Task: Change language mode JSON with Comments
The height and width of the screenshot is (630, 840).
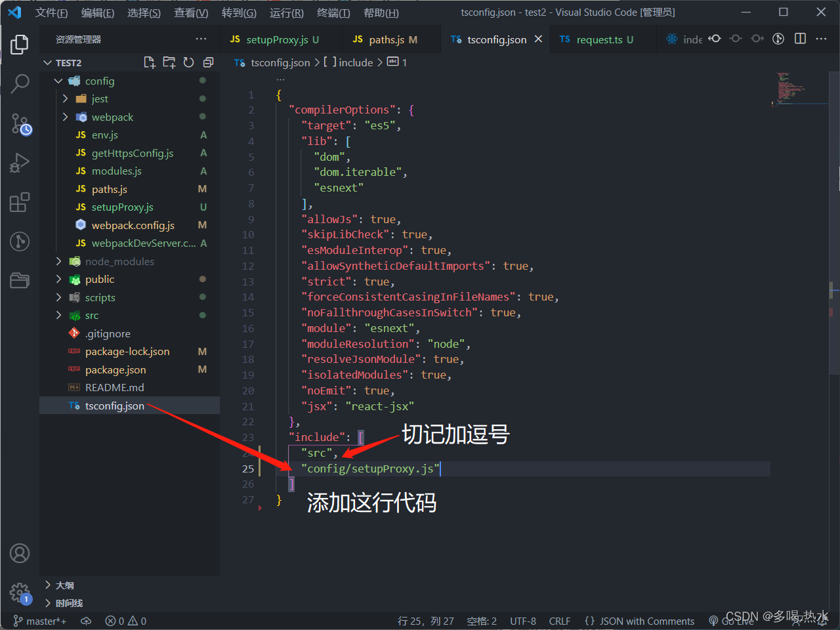Action: [640, 621]
